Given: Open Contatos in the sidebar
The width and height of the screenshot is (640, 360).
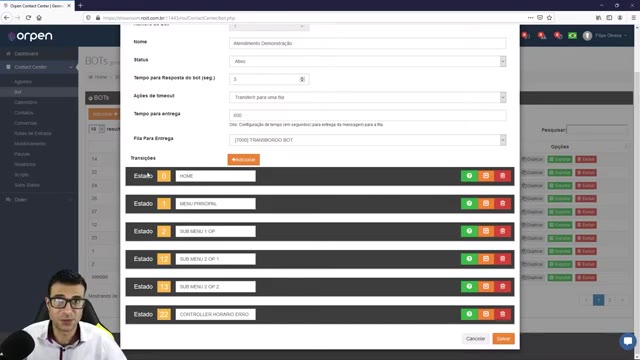Looking at the screenshot, I should click(24, 113).
